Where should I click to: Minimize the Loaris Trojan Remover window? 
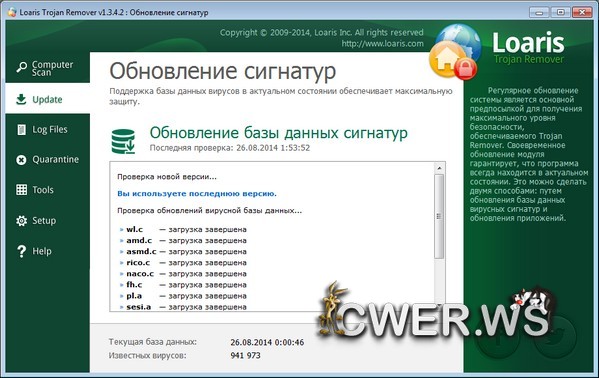pos(539,12)
